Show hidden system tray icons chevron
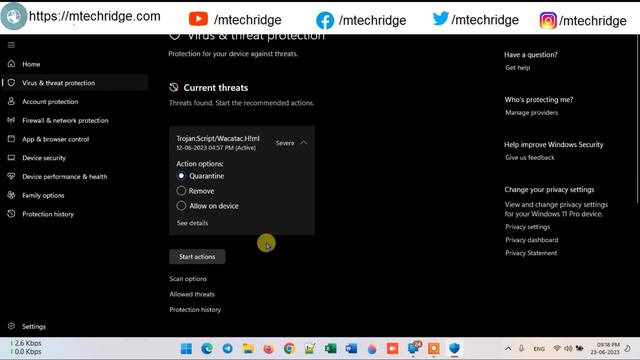This screenshot has height=360, width=640. 508,349
